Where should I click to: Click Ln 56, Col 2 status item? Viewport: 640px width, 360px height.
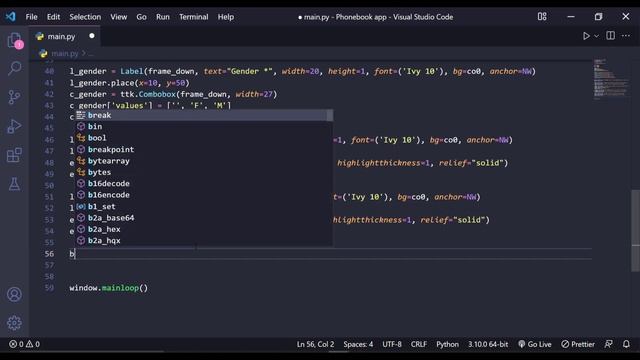pyautogui.click(x=315, y=344)
